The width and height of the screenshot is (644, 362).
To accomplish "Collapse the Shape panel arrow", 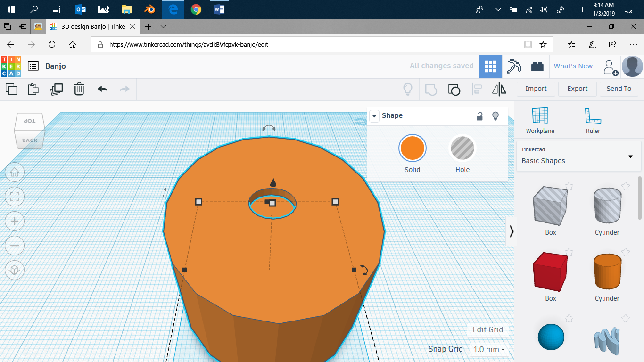I will 374,116.
